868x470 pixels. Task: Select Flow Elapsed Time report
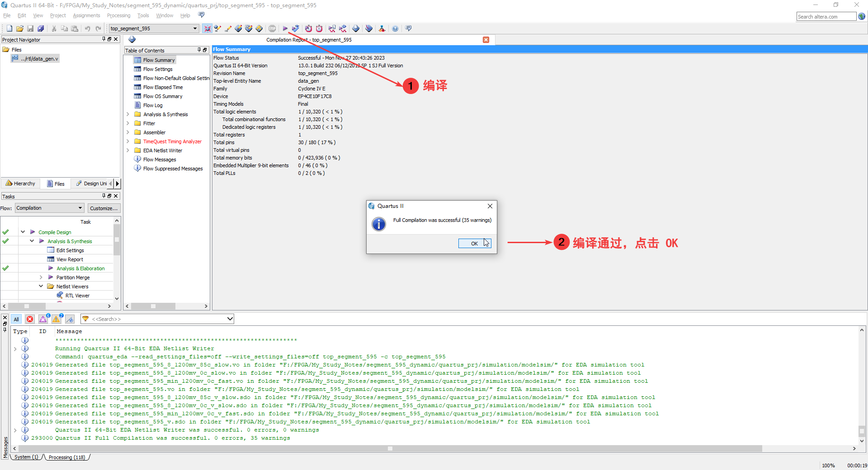(x=163, y=87)
